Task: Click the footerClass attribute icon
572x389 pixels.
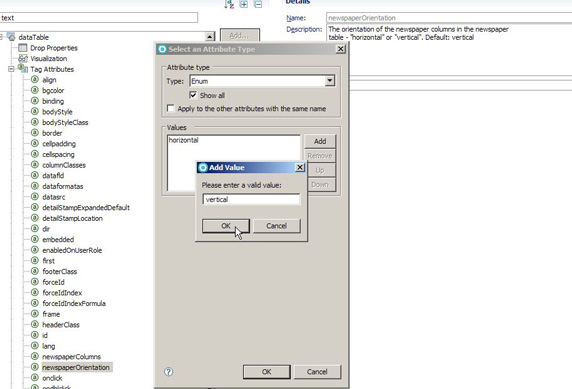Action: pyautogui.click(x=35, y=271)
